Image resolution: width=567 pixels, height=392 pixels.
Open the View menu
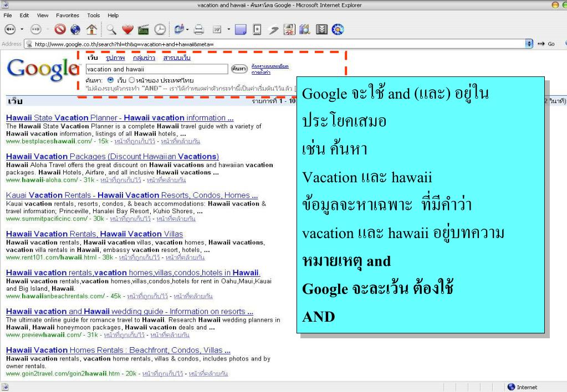click(42, 15)
